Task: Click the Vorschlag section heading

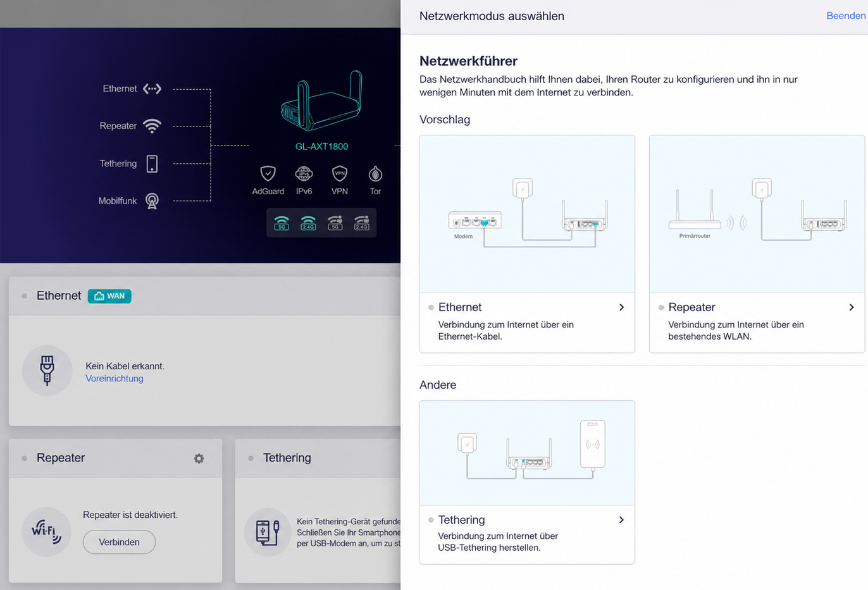Action: 445,120
